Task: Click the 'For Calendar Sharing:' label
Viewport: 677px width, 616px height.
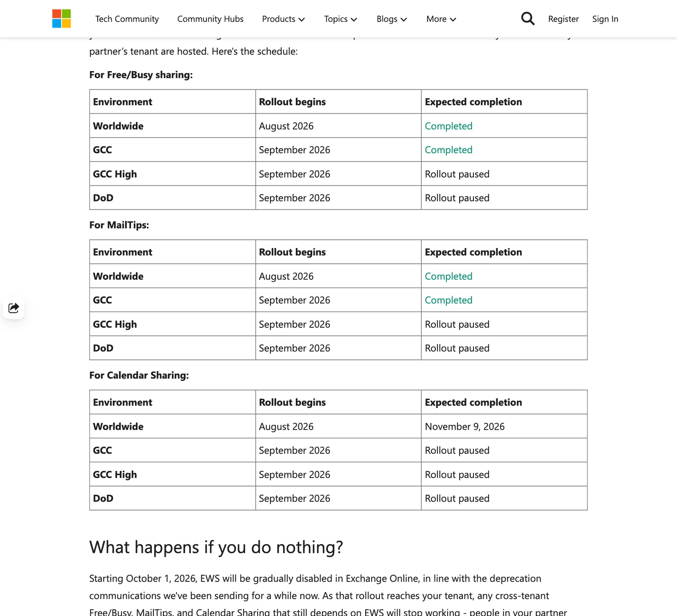Action: (x=139, y=375)
